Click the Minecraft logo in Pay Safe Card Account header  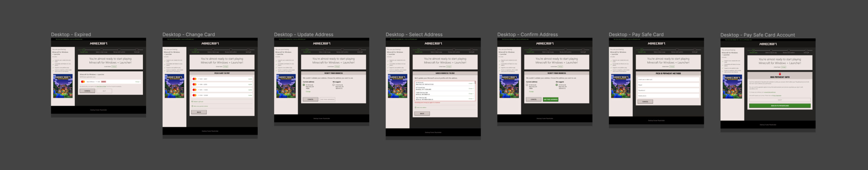tap(768, 44)
